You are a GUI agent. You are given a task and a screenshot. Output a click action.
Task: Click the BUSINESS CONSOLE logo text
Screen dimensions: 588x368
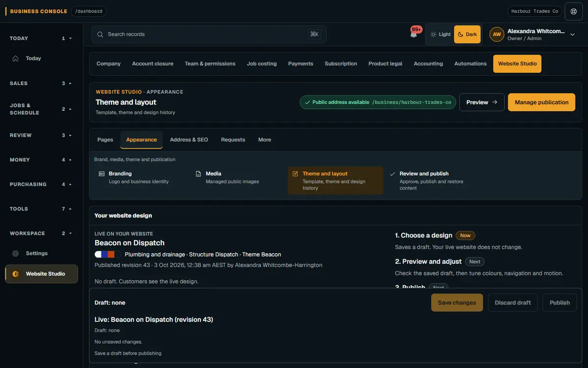39,11
